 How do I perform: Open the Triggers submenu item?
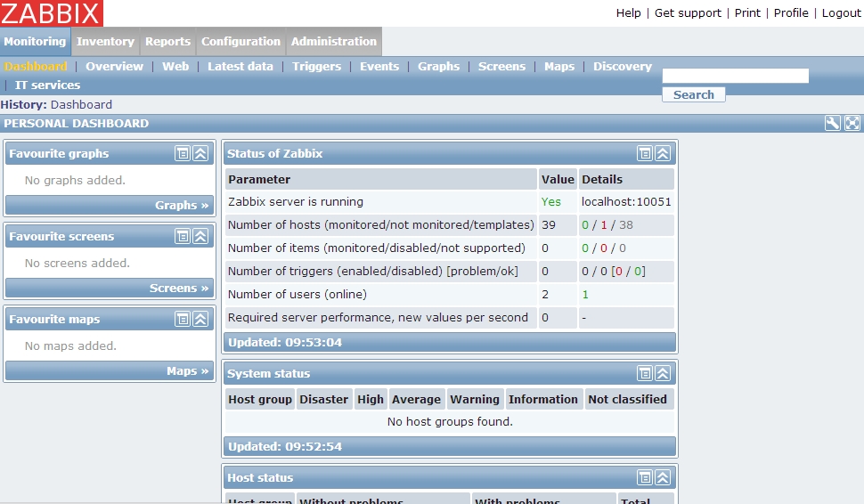317,66
